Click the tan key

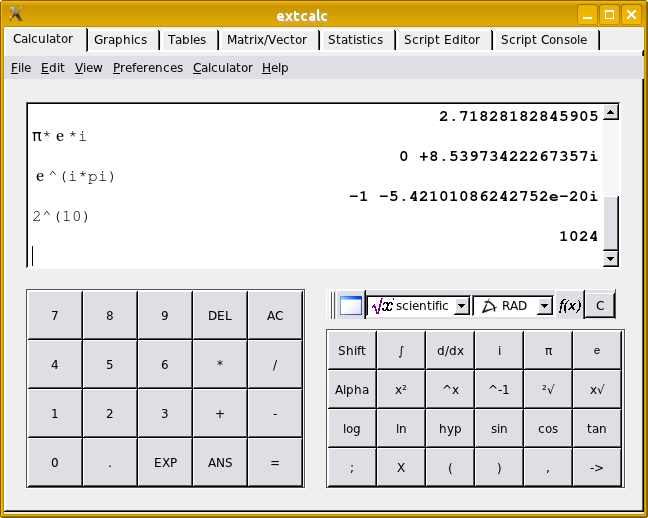tap(597, 429)
